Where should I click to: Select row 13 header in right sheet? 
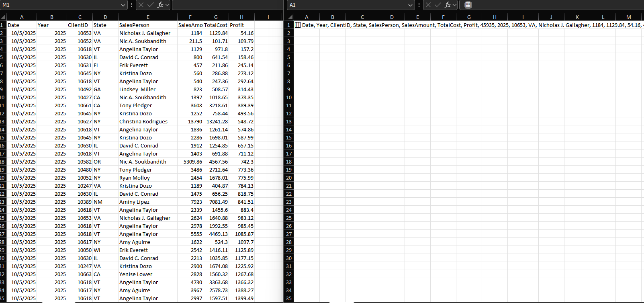pos(289,121)
